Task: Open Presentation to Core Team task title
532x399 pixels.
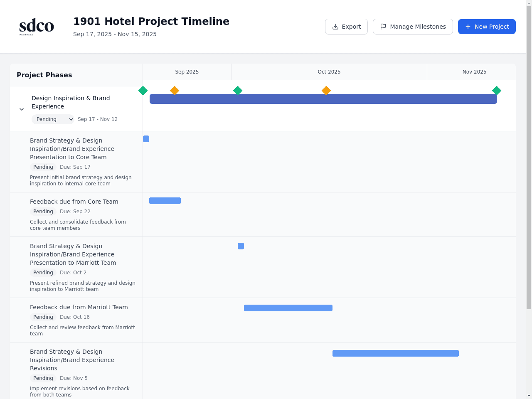Action: coord(72,149)
